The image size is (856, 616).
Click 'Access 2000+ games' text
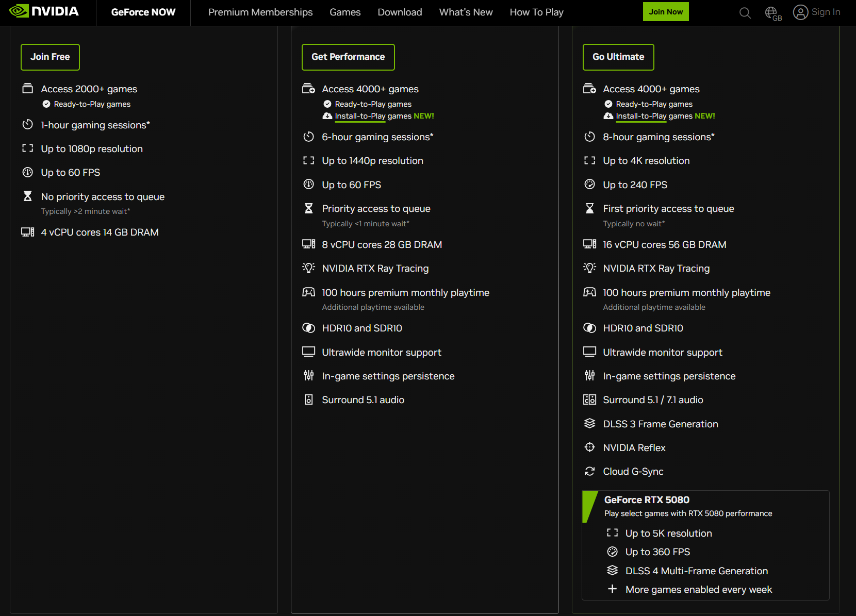pyautogui.click(x=89, y=89)
